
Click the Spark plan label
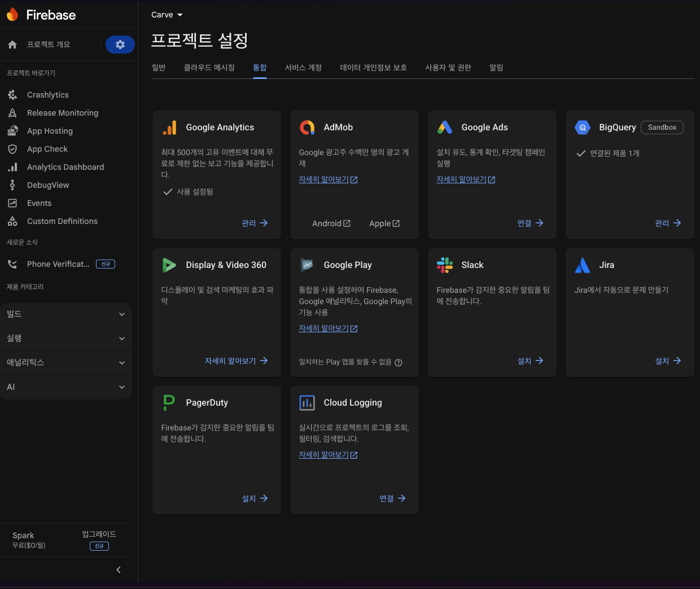click(23, 535)
